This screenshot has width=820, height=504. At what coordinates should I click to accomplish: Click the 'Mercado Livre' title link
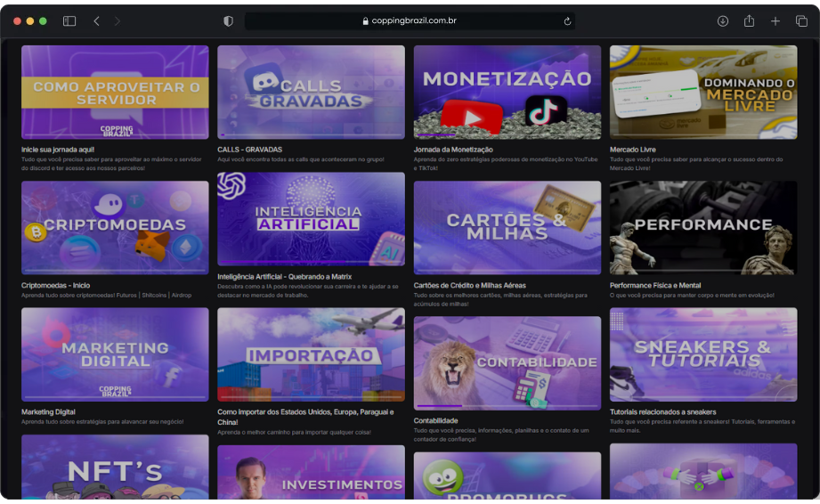coord(632,150)
